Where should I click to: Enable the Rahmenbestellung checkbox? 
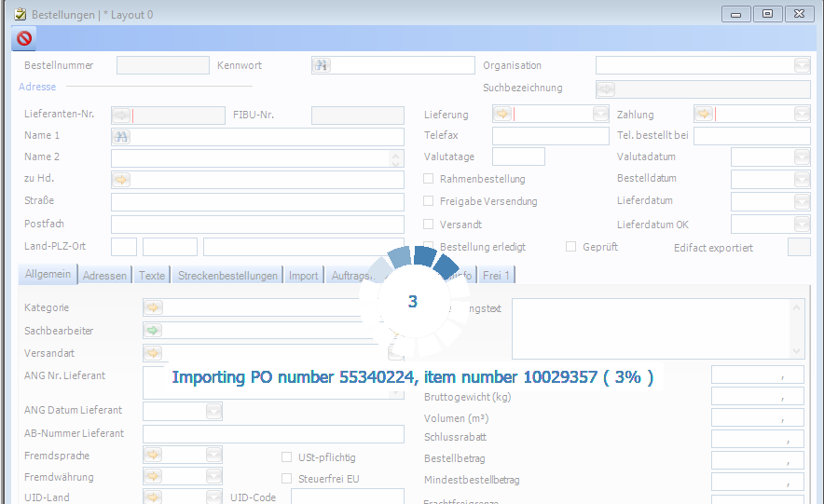429,179
